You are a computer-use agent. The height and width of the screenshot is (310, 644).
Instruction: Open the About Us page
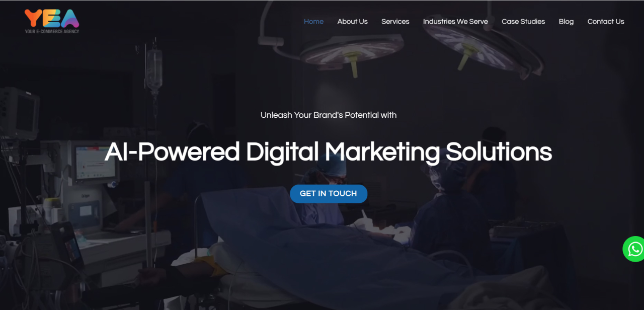(352, 21)
